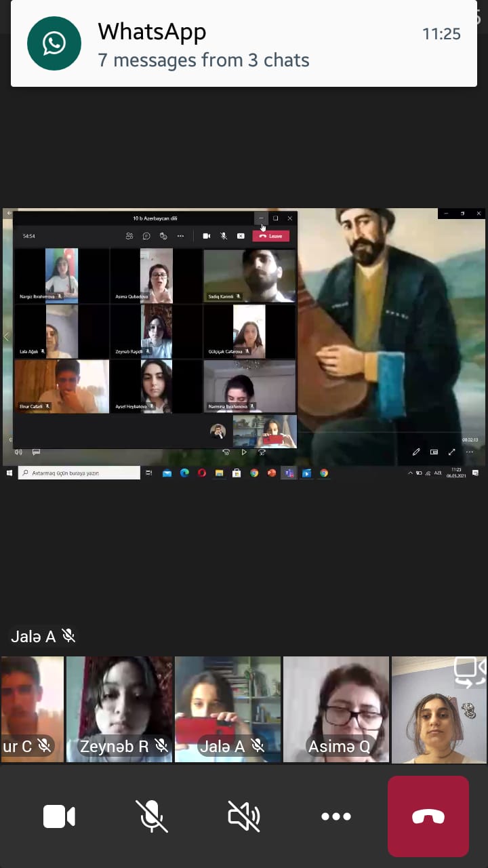Screen dimensions: 488x868
Task: Toggle the muted mic icon in shared Teams toolbar
Action: tap(224, 236)
